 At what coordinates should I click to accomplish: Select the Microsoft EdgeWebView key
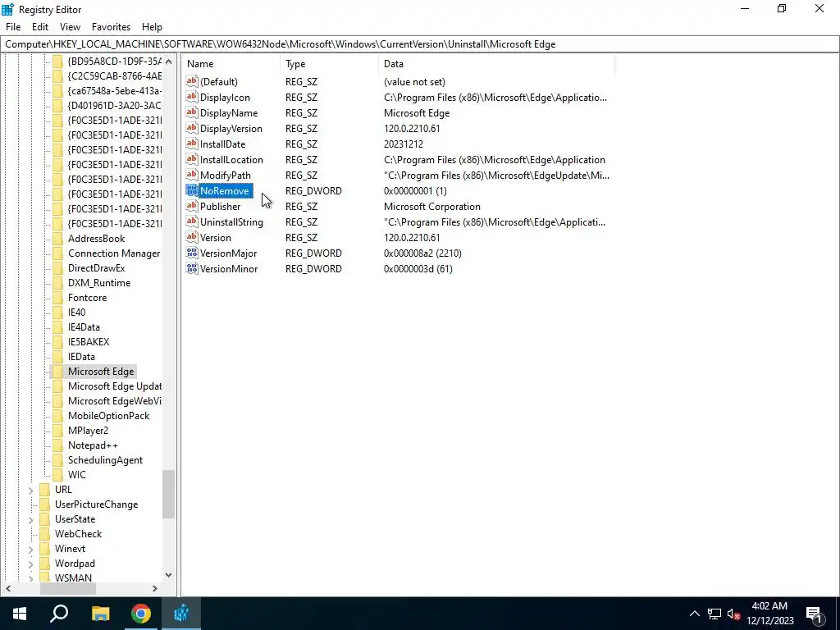115,400
